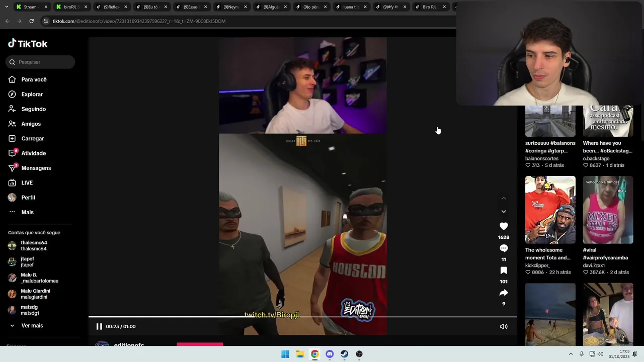The height and width of the screenshot is (362, 644).
Task: Open Windows Start menu
Action: tap(285, 354)
